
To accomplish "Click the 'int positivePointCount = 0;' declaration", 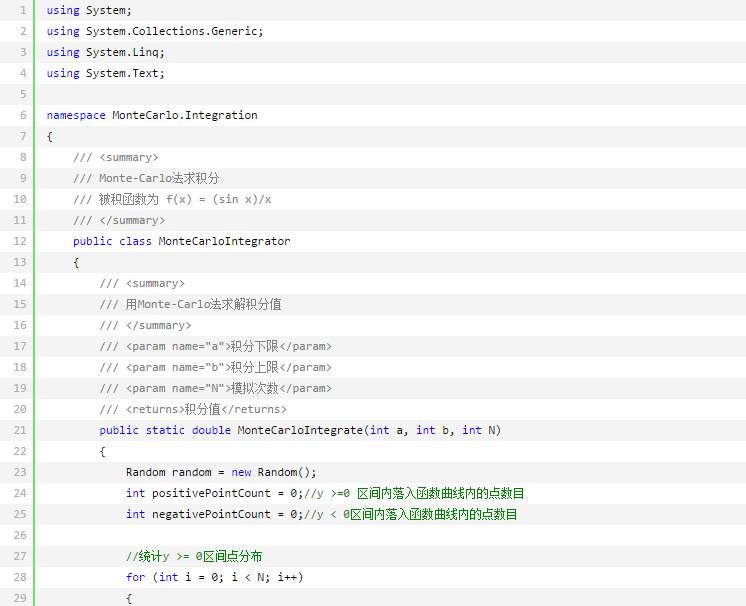I will pos(214,493).
